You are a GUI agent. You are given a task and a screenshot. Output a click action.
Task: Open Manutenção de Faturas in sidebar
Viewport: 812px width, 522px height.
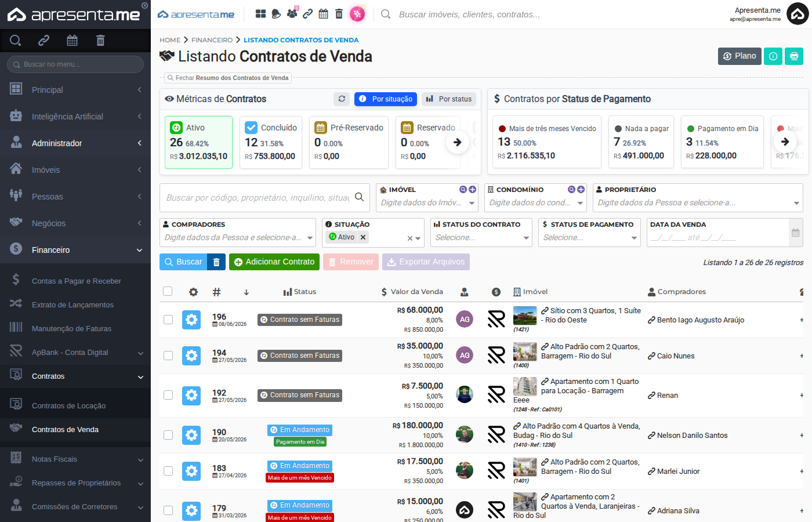pyautogui.click(x=75, y=329)
